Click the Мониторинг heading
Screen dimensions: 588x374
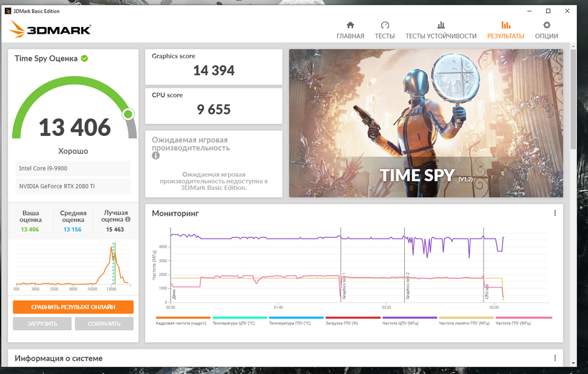(x=175, y=213)
